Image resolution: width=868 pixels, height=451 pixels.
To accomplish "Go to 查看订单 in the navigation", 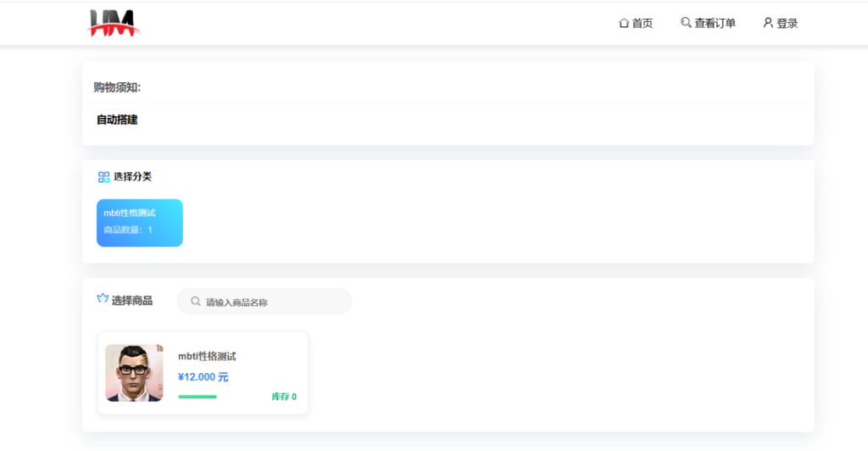I will tap(715, 23).
